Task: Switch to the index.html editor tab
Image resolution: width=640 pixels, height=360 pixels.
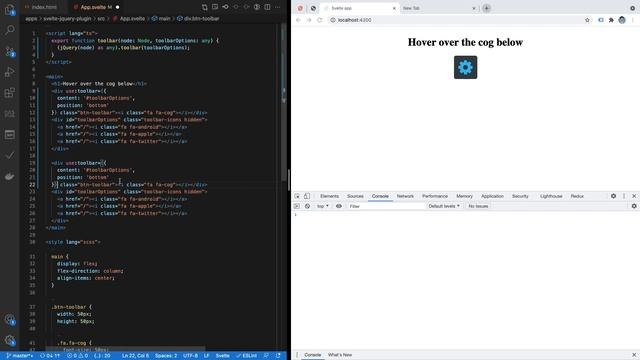Action: (44, 7)
